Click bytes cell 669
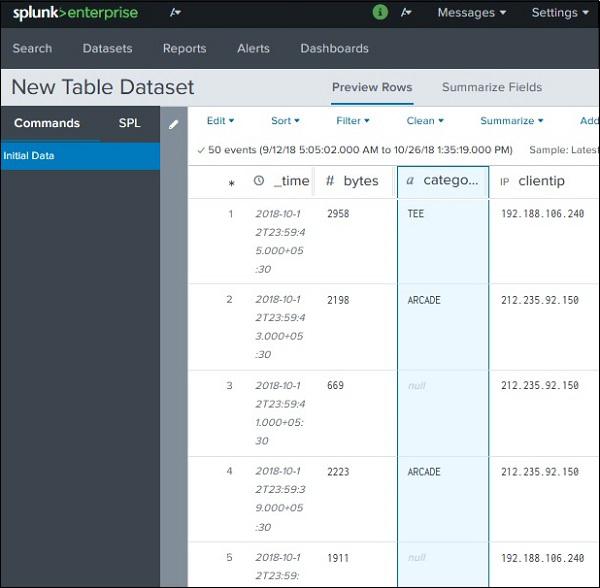This screenshot has width=600, height=588. click(336, 385)
